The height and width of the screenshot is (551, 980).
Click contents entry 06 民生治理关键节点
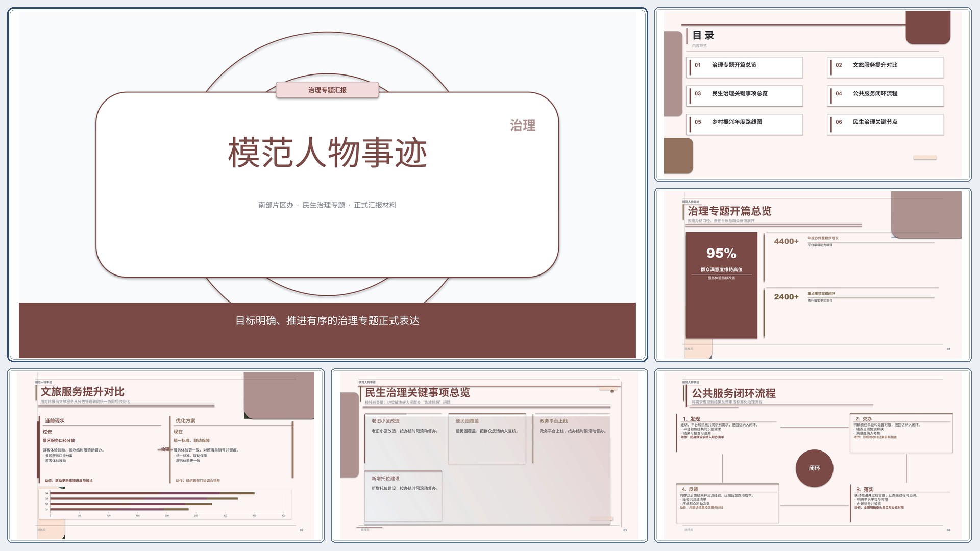(885, 124)
